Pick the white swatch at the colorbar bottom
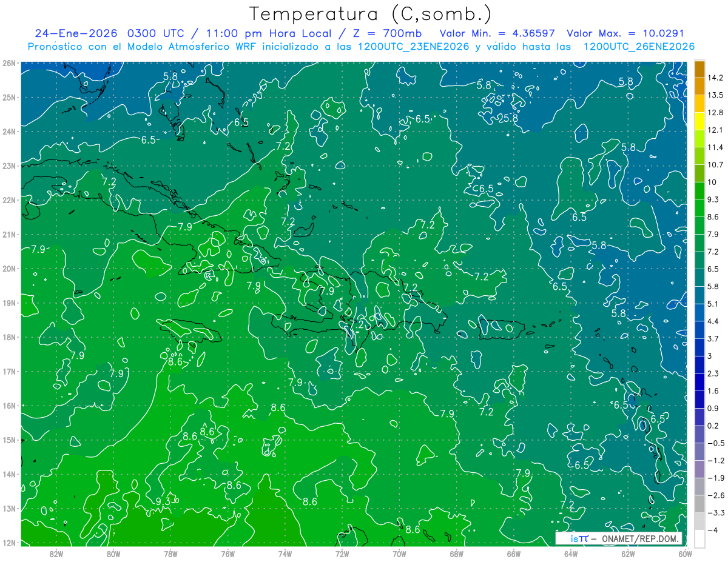728x562 pixels. tap(699, 538)
